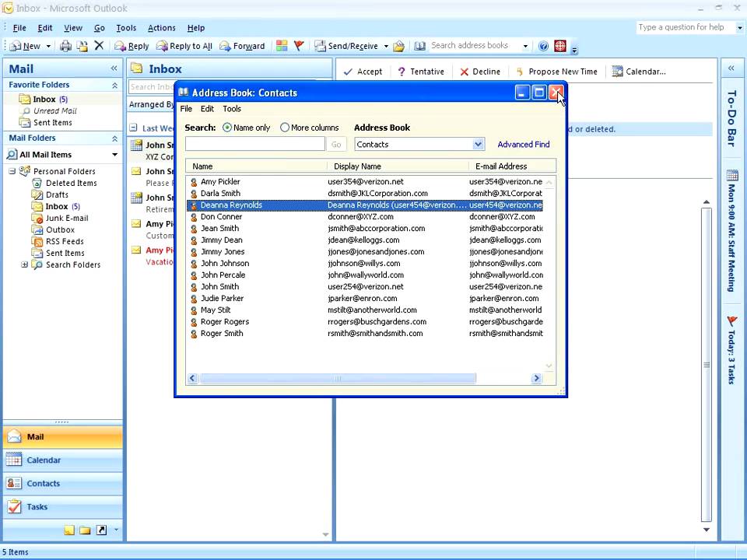Expand the Search Folders tree node
The image size is (747, 560).
coord(24,264)
